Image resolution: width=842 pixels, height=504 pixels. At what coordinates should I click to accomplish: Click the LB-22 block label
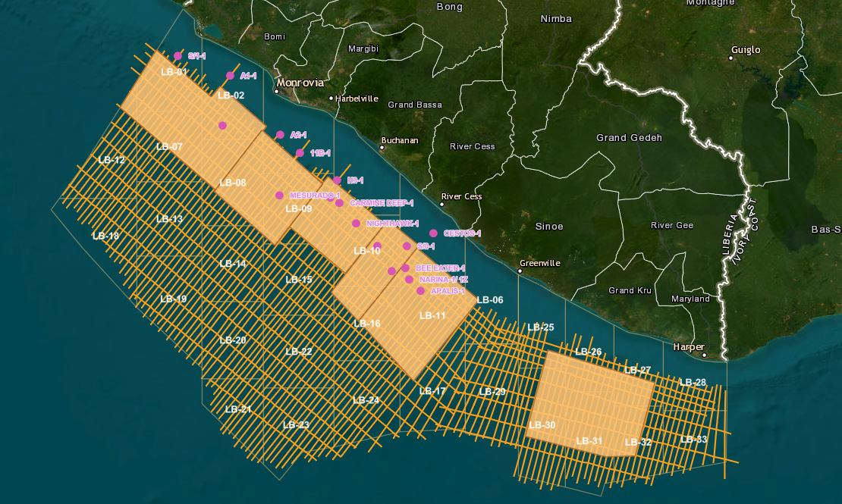(x=299, y=352)
